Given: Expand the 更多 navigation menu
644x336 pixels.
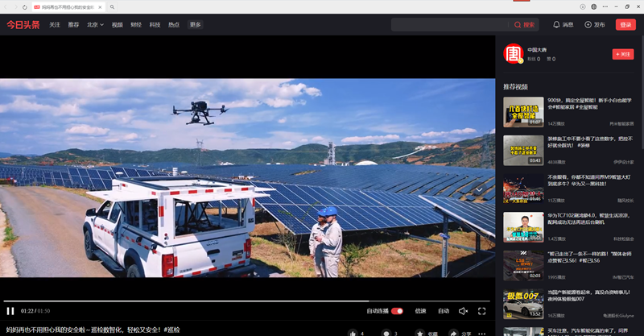Looking at the screenshot, I should (x=196, y=25).
